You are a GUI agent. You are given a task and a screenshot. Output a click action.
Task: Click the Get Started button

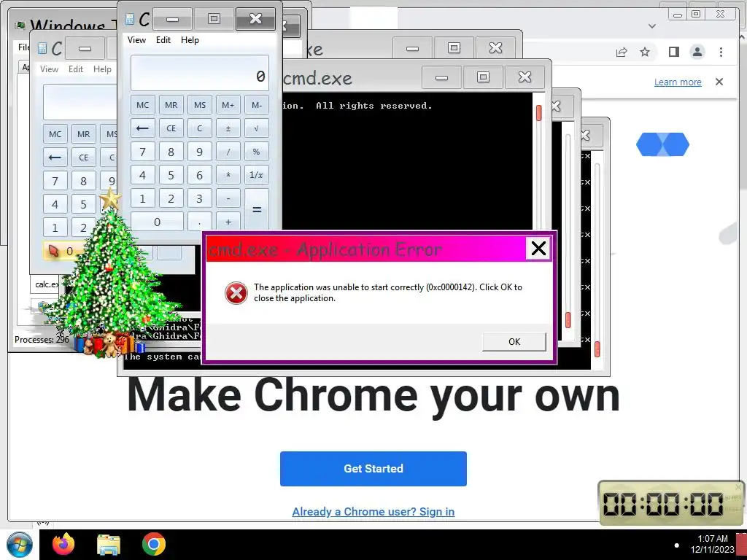(x=373, y=469)
